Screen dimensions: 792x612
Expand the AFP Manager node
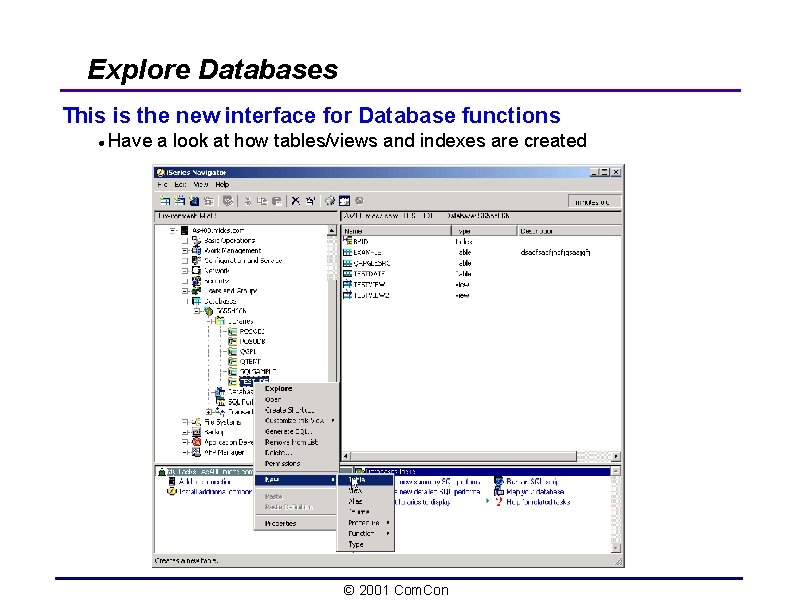coord(185,452)
